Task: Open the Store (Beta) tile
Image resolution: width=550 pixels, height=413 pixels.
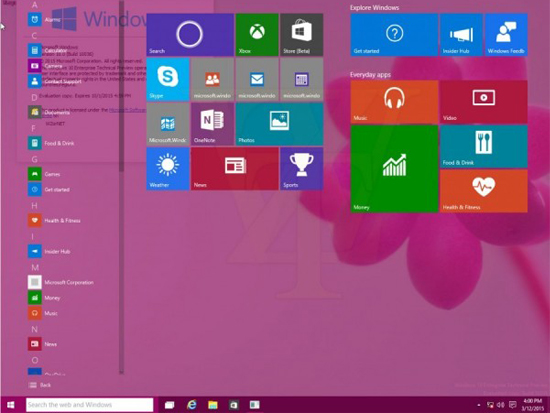Action: tap(302, 35)
